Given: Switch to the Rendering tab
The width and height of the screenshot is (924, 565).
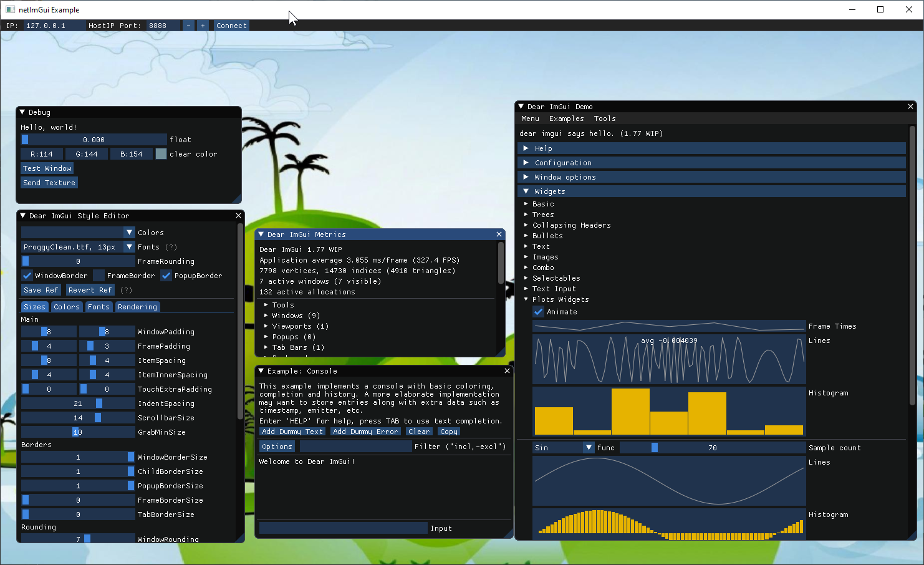Looking at the screenshot, I should (x=137, y=307).
